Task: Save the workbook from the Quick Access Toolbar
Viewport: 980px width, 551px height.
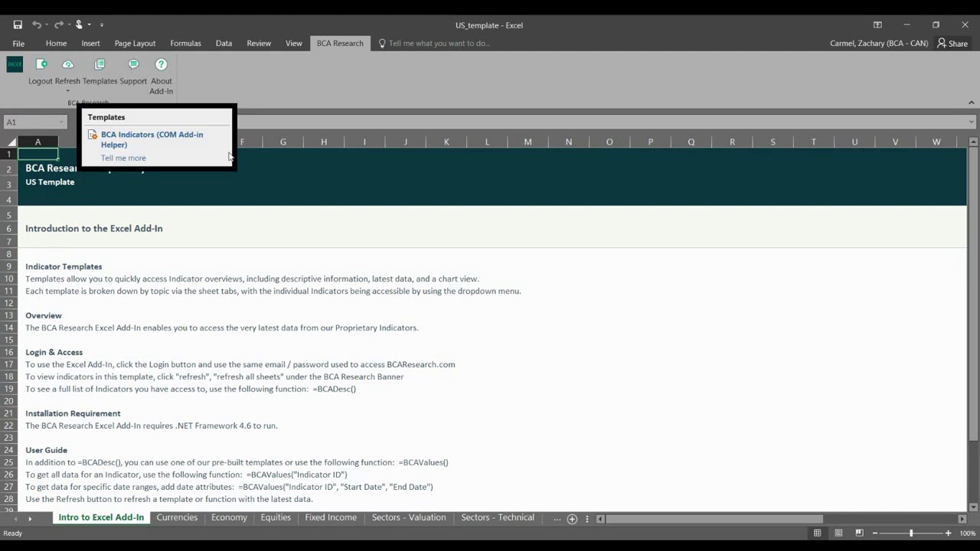Action: coord(18,25)
